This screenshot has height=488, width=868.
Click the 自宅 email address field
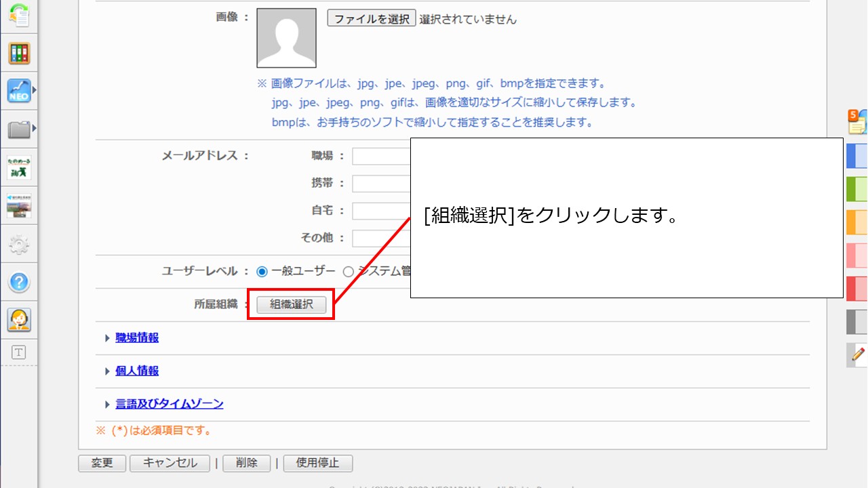[381, 211]
